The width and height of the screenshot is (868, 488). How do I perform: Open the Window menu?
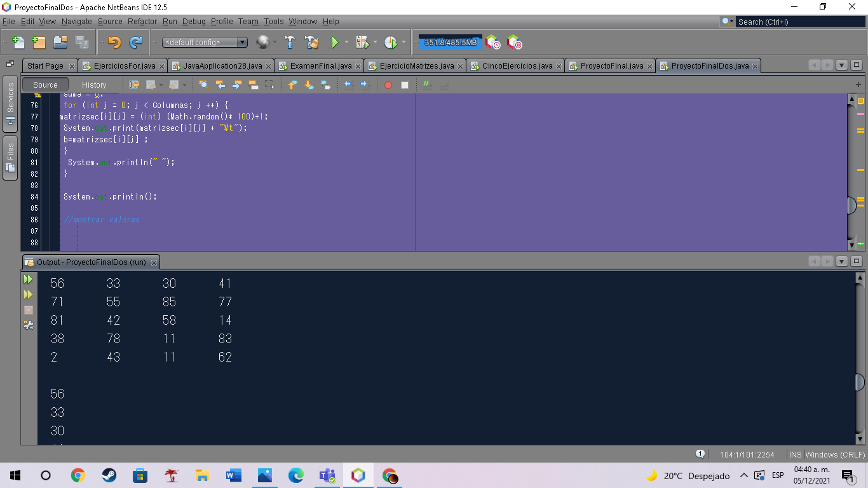[303, 22]
